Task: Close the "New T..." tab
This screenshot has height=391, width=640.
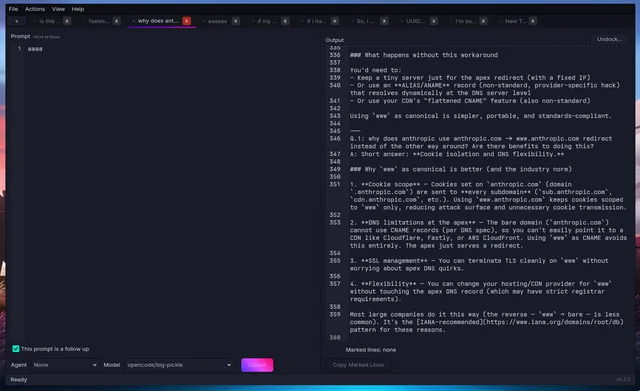Action: click(x=533, y=21)
